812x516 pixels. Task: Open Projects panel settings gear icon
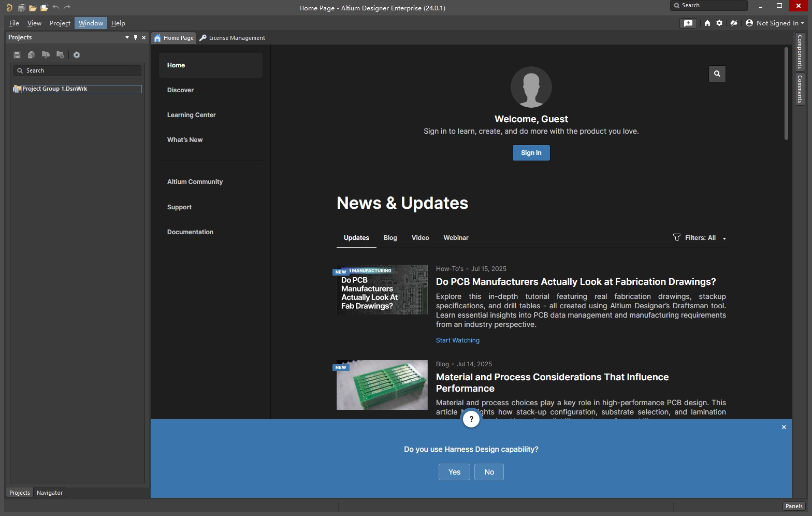(x=77, y=55)
